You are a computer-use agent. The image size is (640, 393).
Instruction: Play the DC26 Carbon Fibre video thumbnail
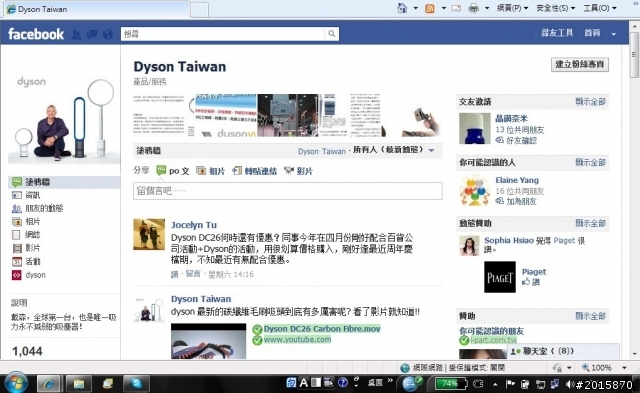click(x=209, y=341)
